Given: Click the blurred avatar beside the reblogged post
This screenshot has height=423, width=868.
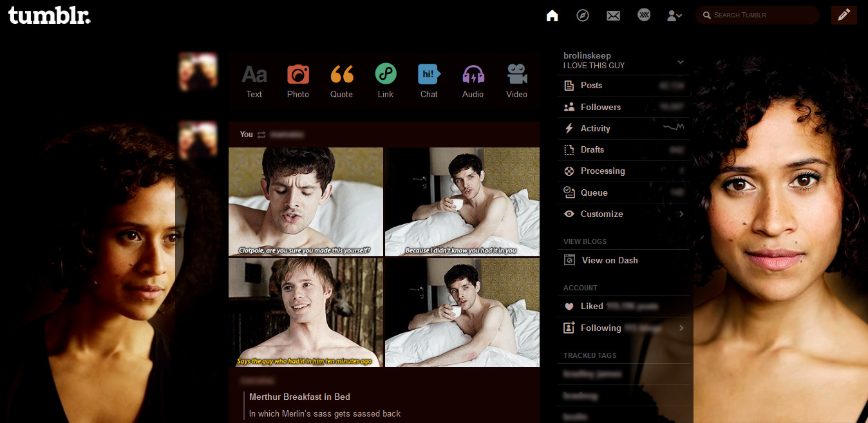Looking at the screenshot, I should (x=198, y=140).
